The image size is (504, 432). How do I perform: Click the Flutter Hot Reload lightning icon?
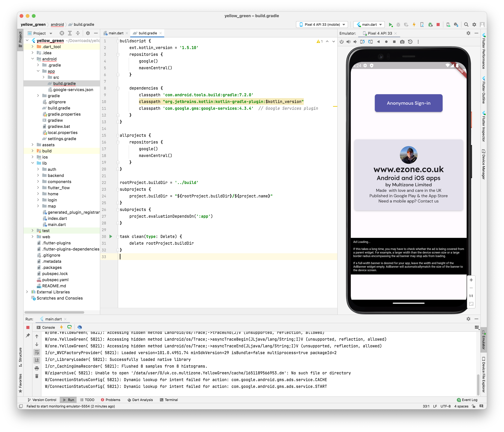click(x=414, y=24)
